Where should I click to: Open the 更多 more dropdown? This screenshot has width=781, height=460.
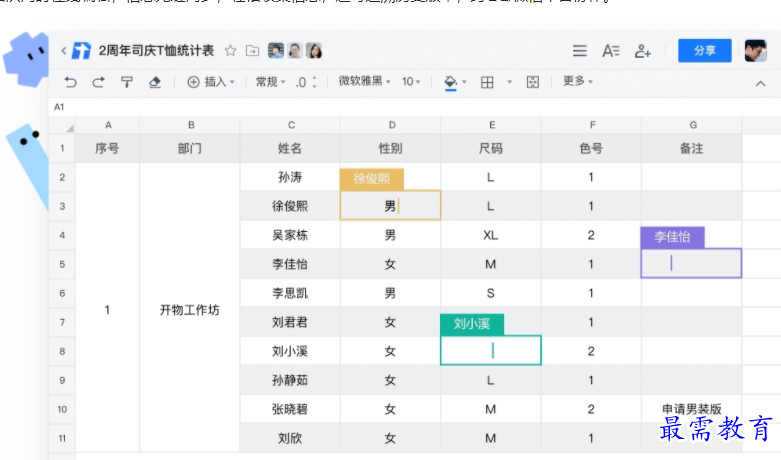pyautogui.click(x=577, y=81)
